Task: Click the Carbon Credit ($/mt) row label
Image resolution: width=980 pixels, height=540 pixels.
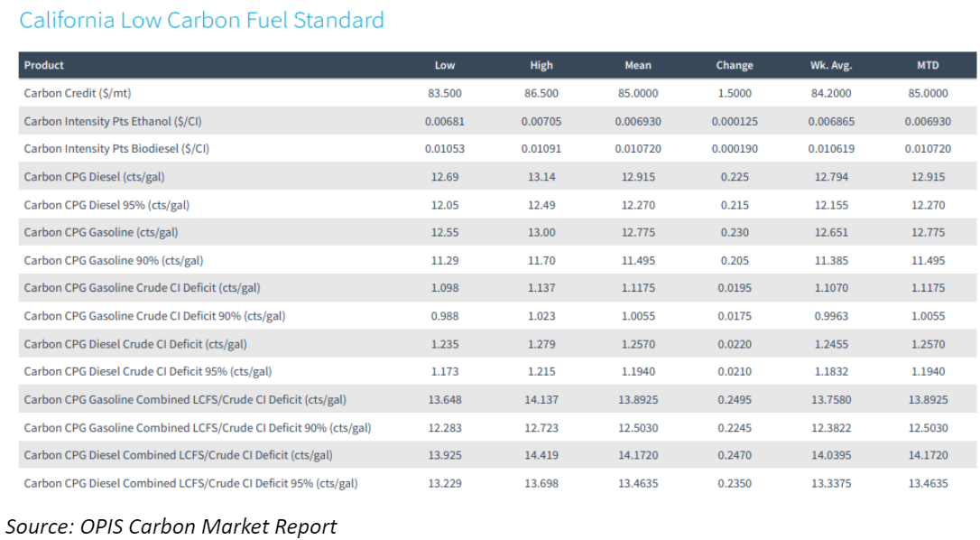Action: click(78, 93)
